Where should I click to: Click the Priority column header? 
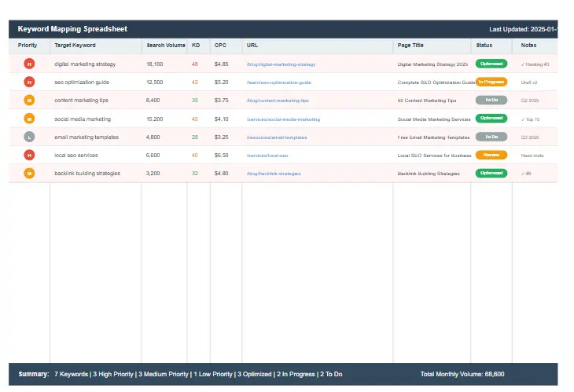[28, 46]
